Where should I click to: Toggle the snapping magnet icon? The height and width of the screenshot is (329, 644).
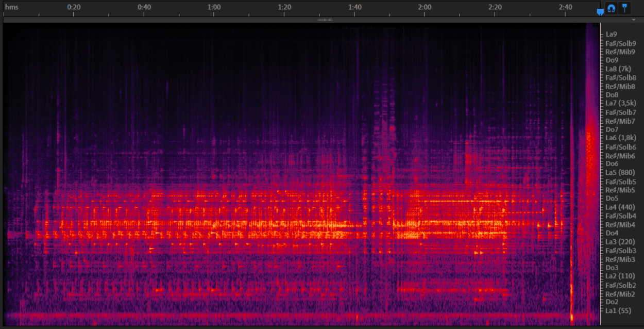pyautogui.click(x=611, y=8)
